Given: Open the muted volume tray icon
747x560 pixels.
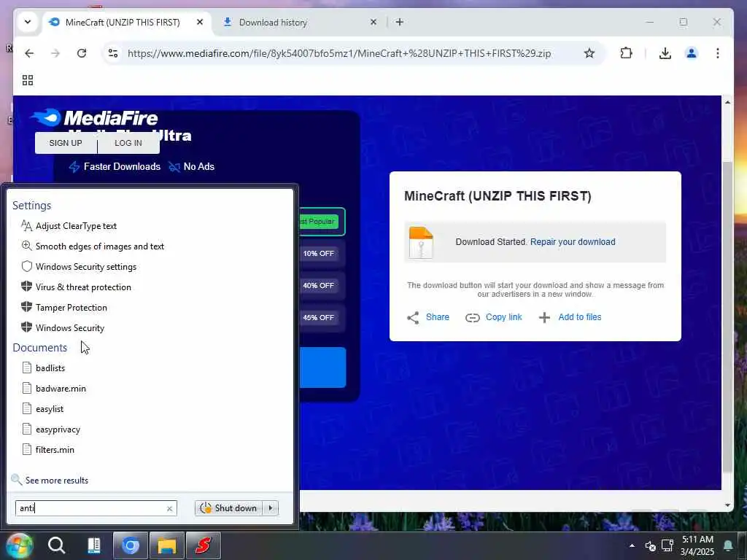Looking at the screenshot, I should click(x=650, y=545).
